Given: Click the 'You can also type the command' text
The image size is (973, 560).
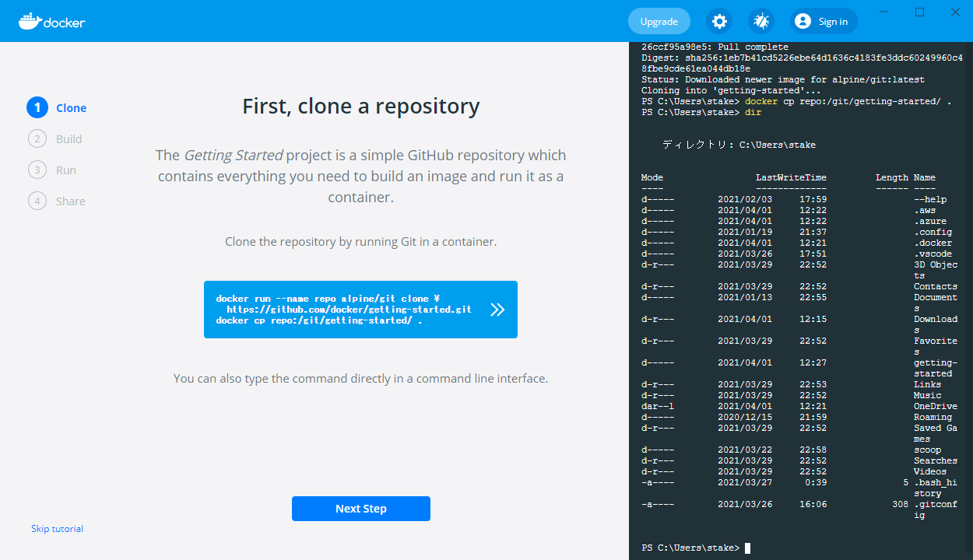Looking at the screenshot, I should (361, 379).
